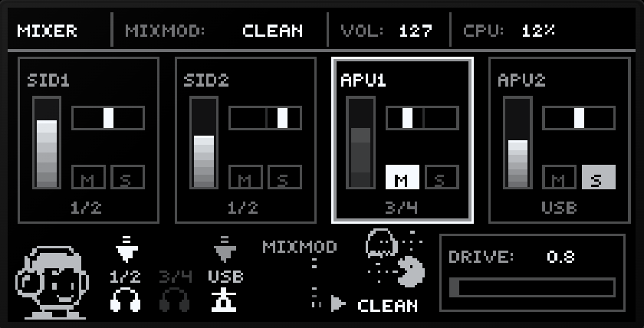644x328 pixels.
Task: Click the headphone robot mascot icon
Action: (52, 282)
